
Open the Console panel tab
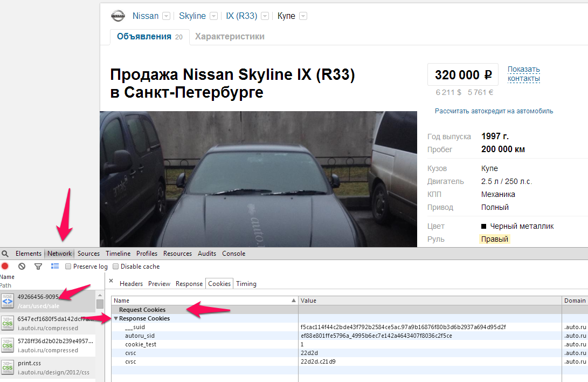[233, 254]
